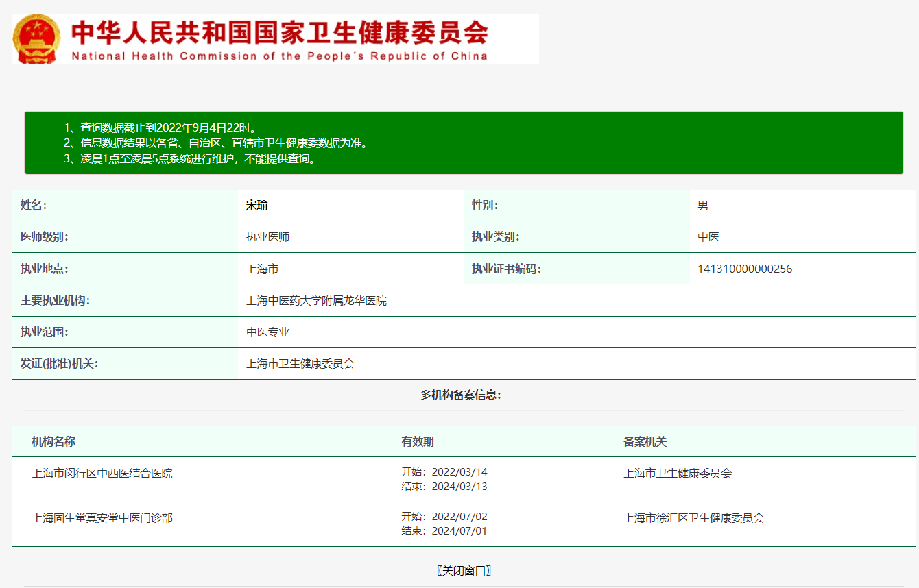Click the provincial data accuracy notice line

point(216,143)
